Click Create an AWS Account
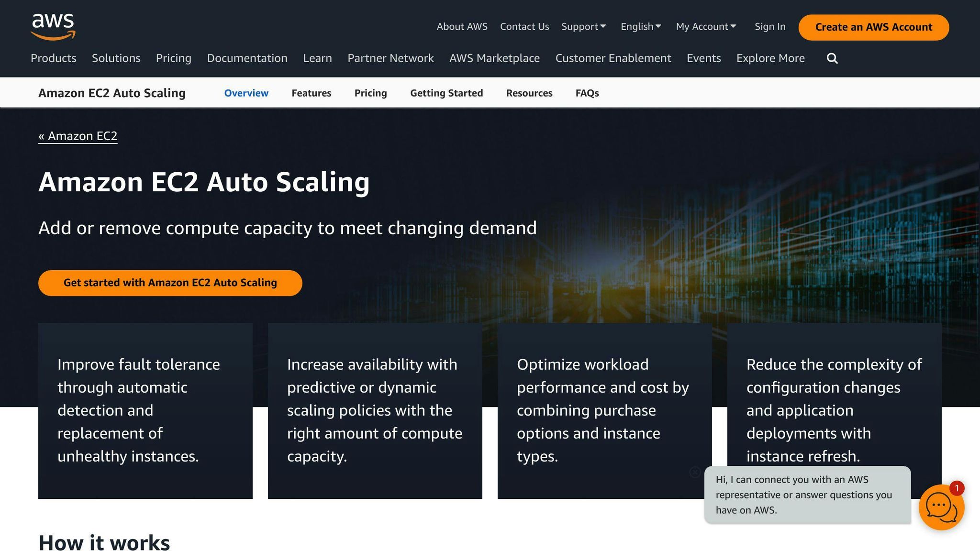This screenshot has height=551, width=980. coord(873,27)
